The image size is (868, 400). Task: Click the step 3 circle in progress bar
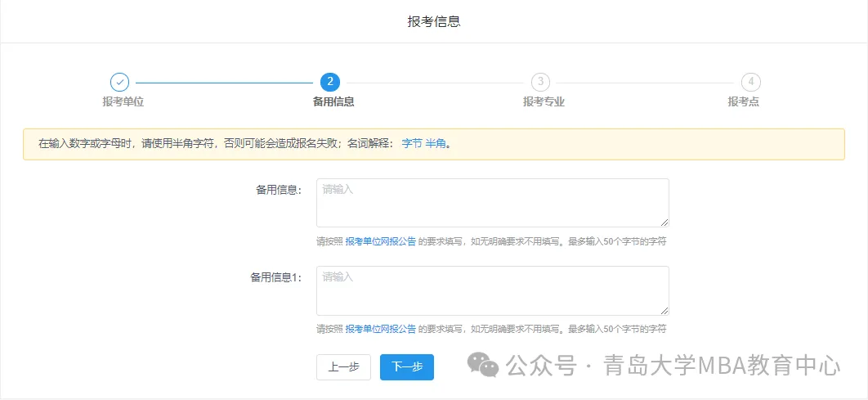[x=539, y=82]
